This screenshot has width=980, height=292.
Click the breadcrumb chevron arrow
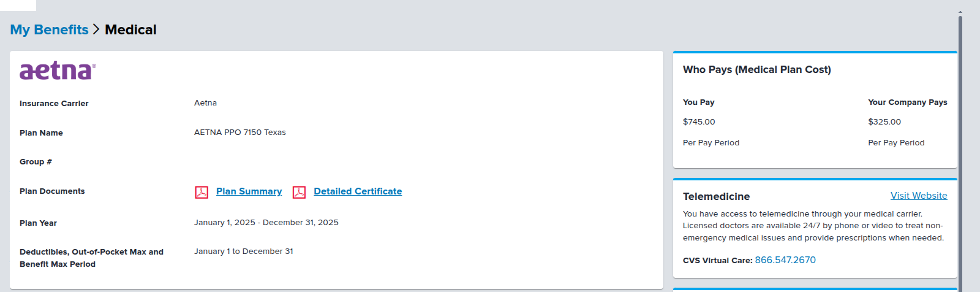tap(96, 29)
